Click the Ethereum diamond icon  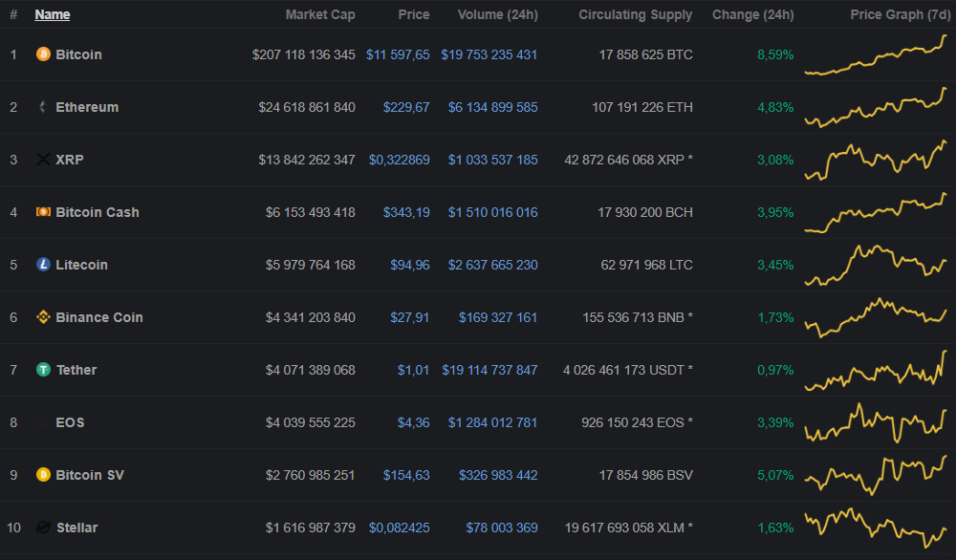point(43,107)
